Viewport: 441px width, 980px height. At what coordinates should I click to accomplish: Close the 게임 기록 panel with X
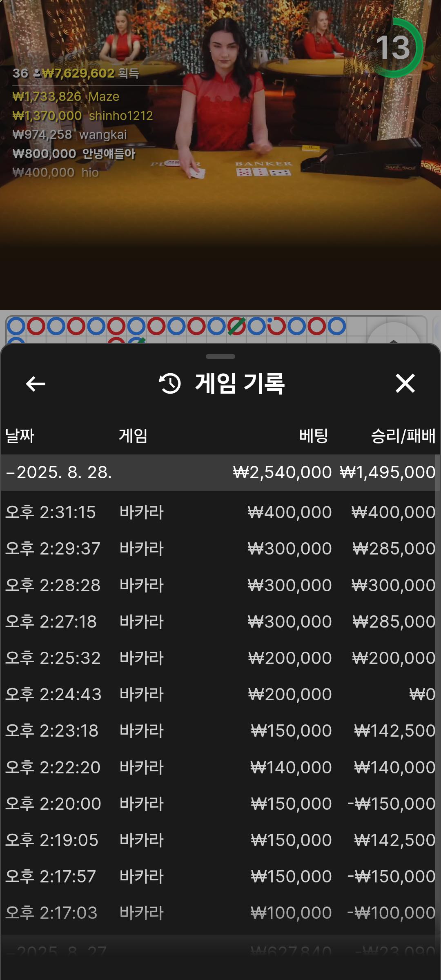(405, 384)
